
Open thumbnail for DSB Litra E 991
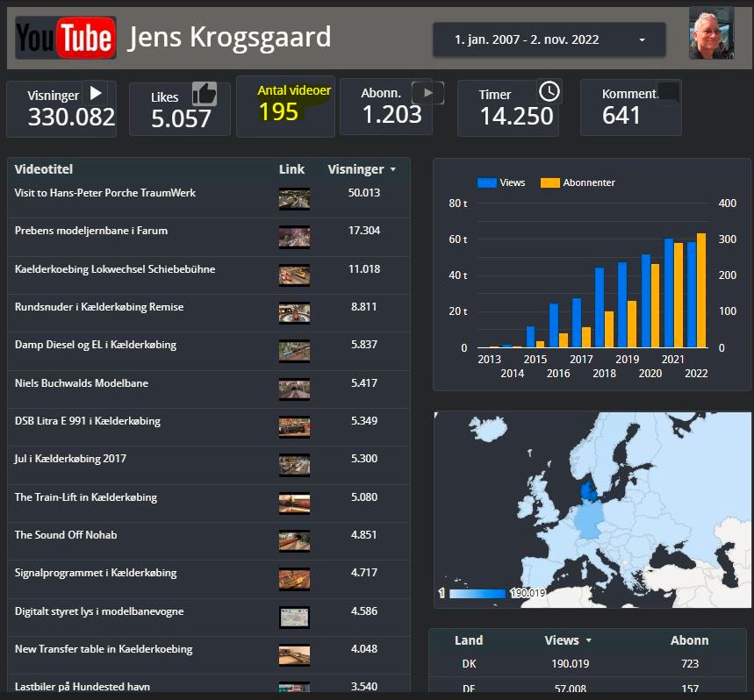[x=294, y=427]
